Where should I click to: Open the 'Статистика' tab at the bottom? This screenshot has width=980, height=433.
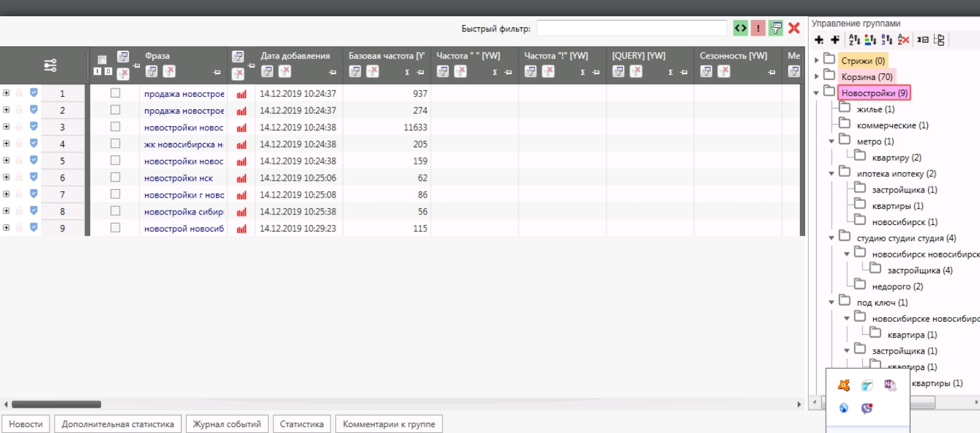[x=301, y=425]
